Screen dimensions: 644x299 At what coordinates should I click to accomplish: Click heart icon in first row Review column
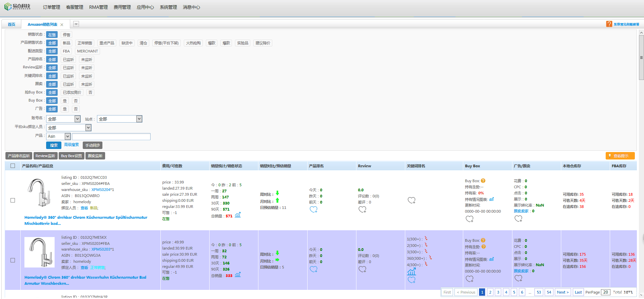tap(362, 210)
